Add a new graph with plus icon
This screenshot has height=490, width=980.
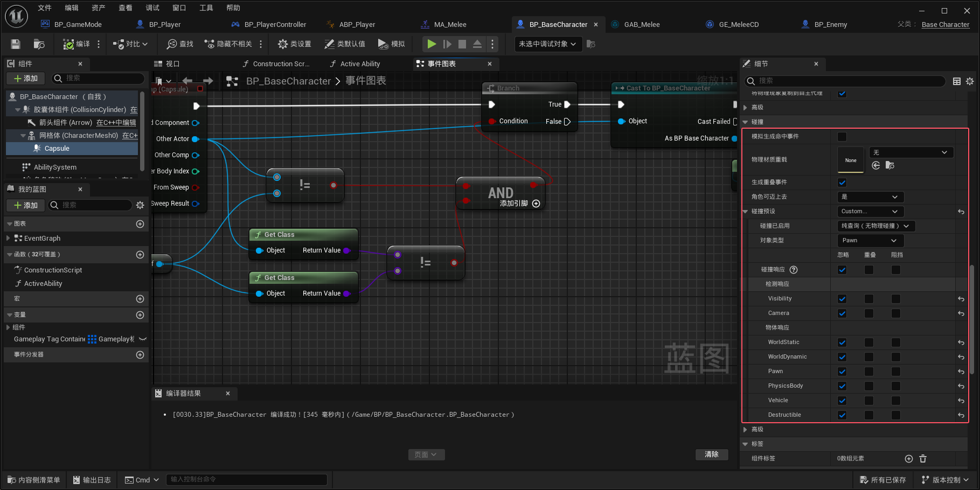pyautogui.click(x=140, y=224)
